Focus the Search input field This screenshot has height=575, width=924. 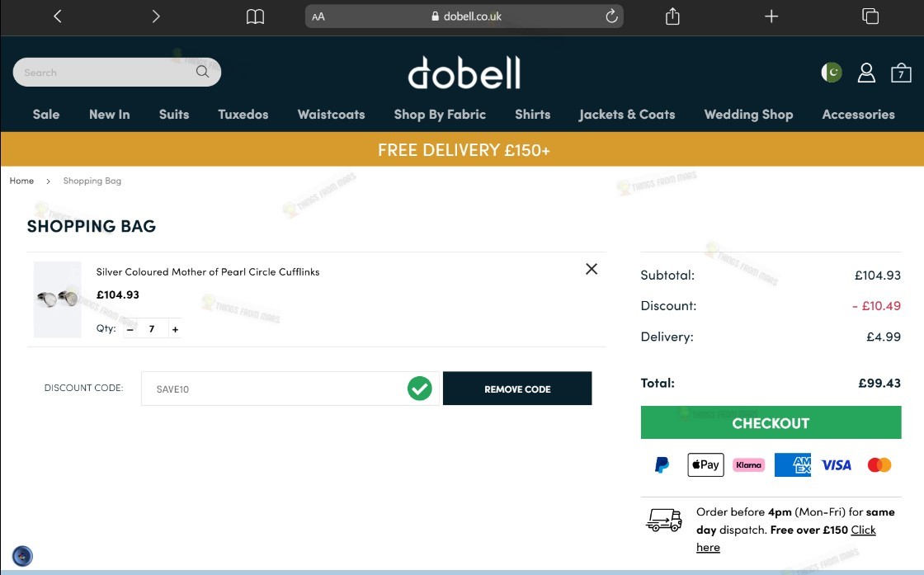coord(116,72)
